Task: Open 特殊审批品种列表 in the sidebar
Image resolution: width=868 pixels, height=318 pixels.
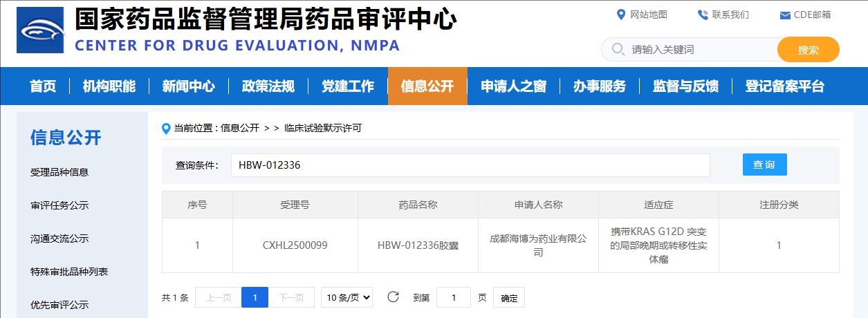Action: tap(69, 272)
